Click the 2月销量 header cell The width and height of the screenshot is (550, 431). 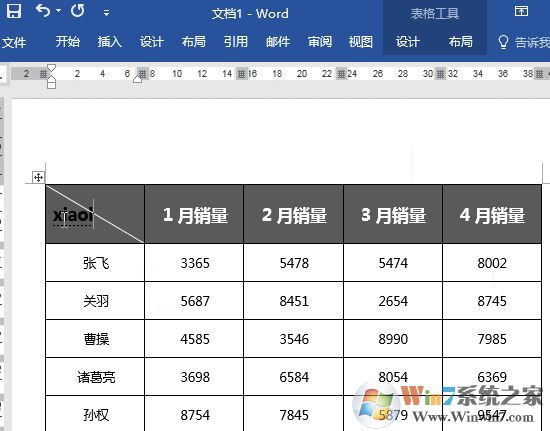pos(294,214)
